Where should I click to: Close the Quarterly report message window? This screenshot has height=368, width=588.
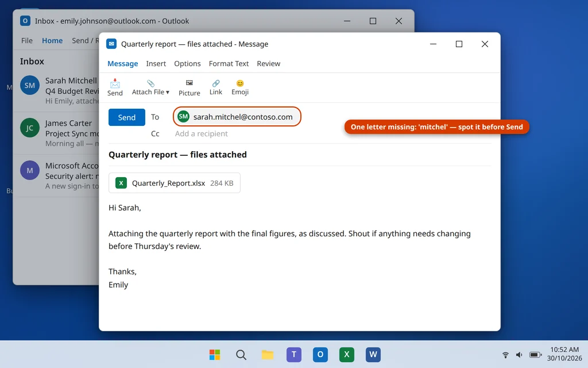[485, 44]
